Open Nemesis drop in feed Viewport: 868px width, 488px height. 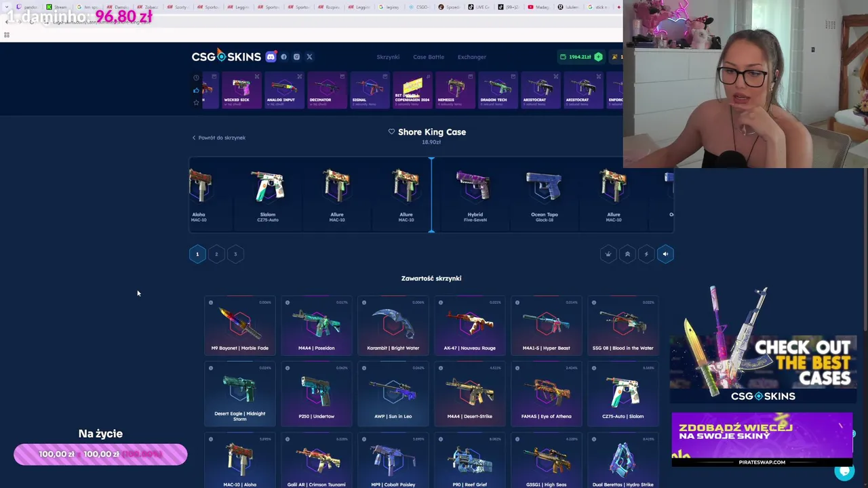(x=454, y=91)
